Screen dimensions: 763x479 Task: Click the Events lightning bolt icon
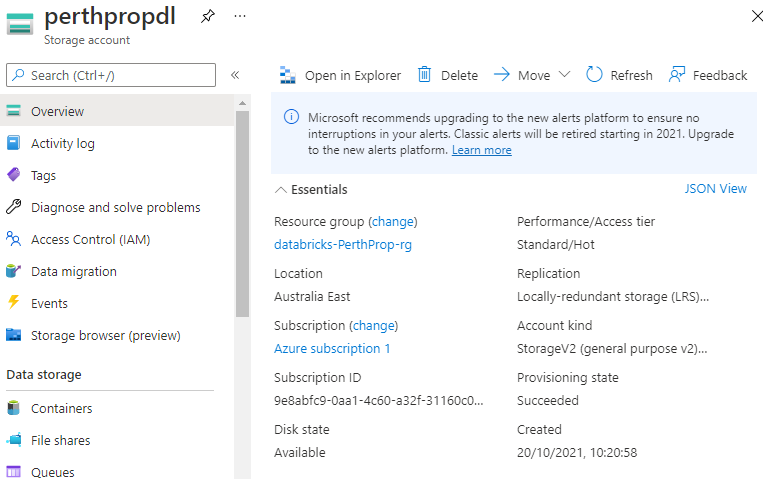tap(14, 303)
